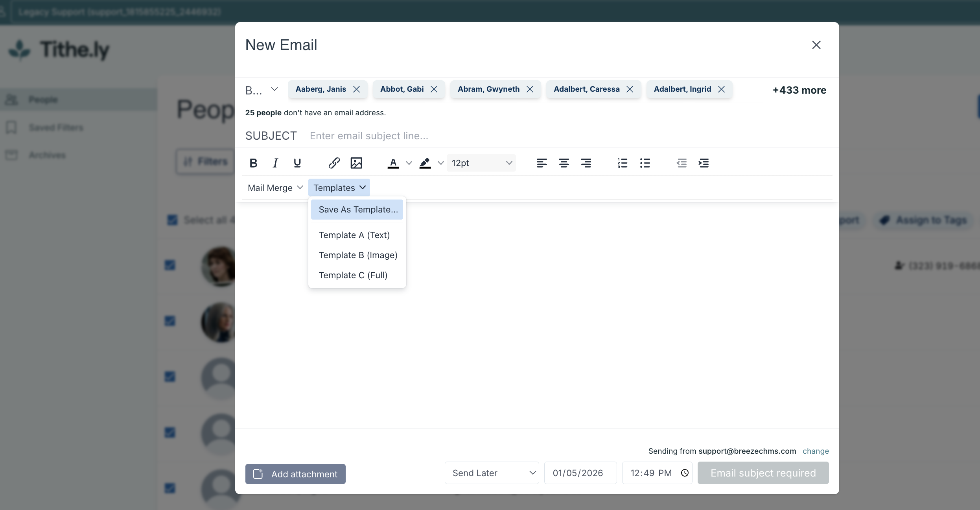Choose Save As Template... option

pos(357,209)
